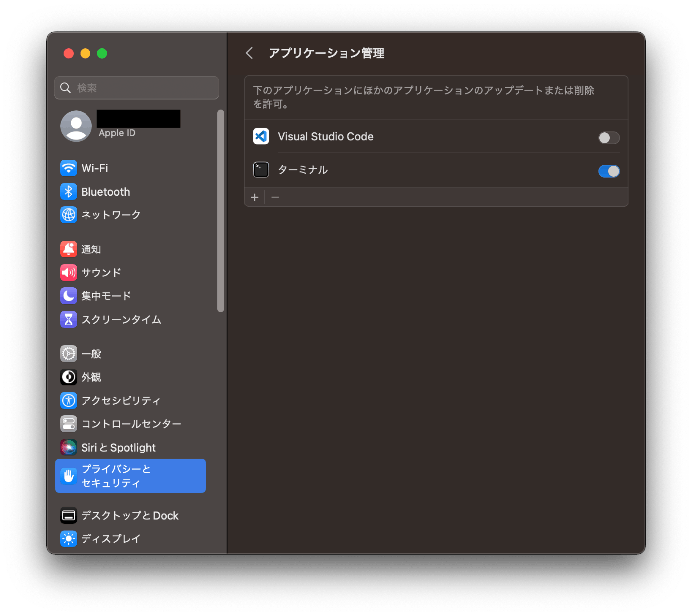This screenshot has width=692, height=616.
Task: Click the アプリケーション管理 title
Action: click(x=326, y=53)
